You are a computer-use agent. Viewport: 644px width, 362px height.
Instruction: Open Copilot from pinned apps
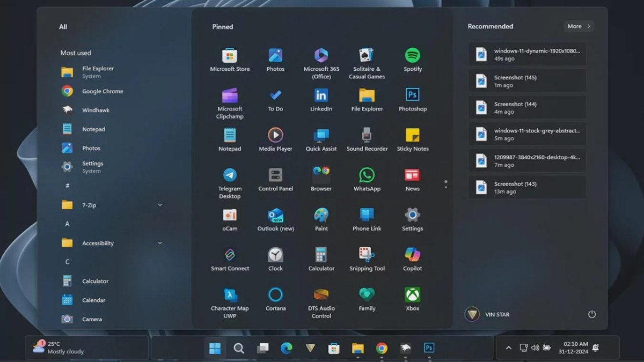point(412,257)
